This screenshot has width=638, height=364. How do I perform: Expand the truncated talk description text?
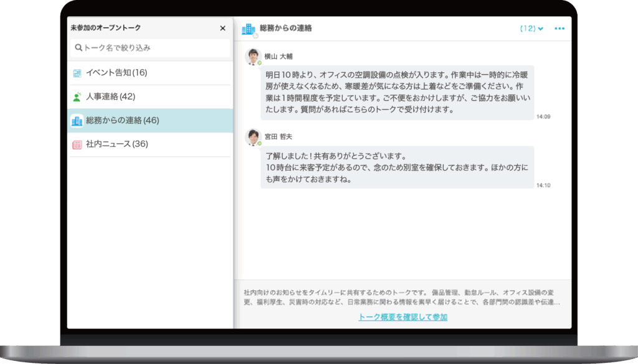point(402,297)
